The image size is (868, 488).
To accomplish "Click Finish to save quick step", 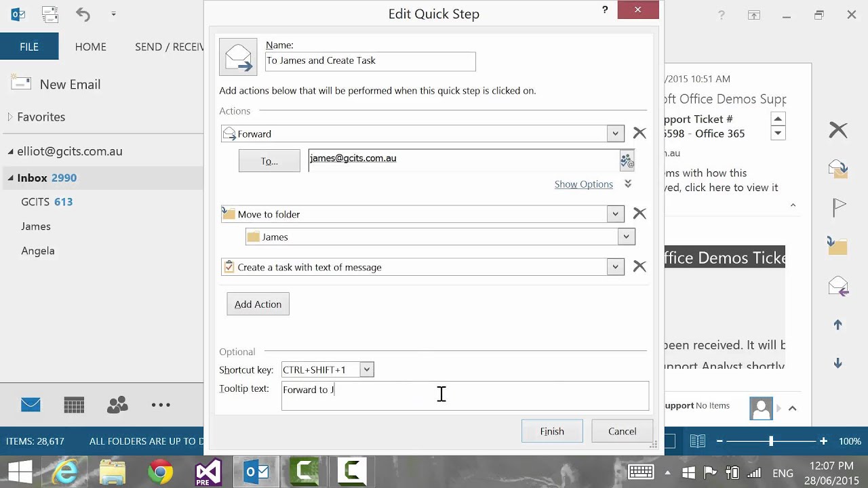I will [552, 431].
